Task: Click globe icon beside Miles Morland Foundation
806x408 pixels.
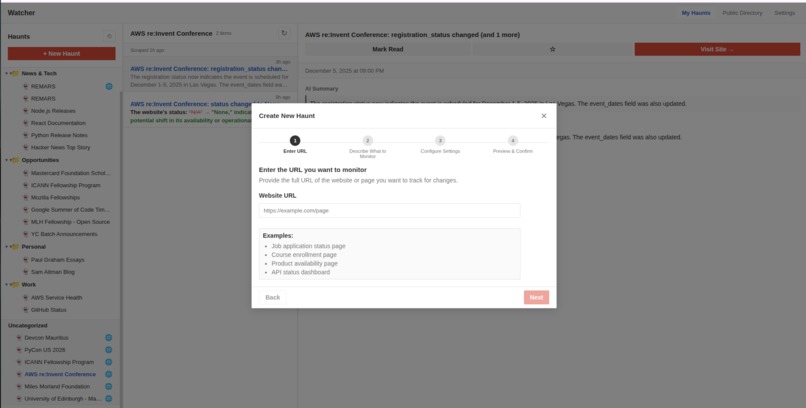Action: click(108, 386)
